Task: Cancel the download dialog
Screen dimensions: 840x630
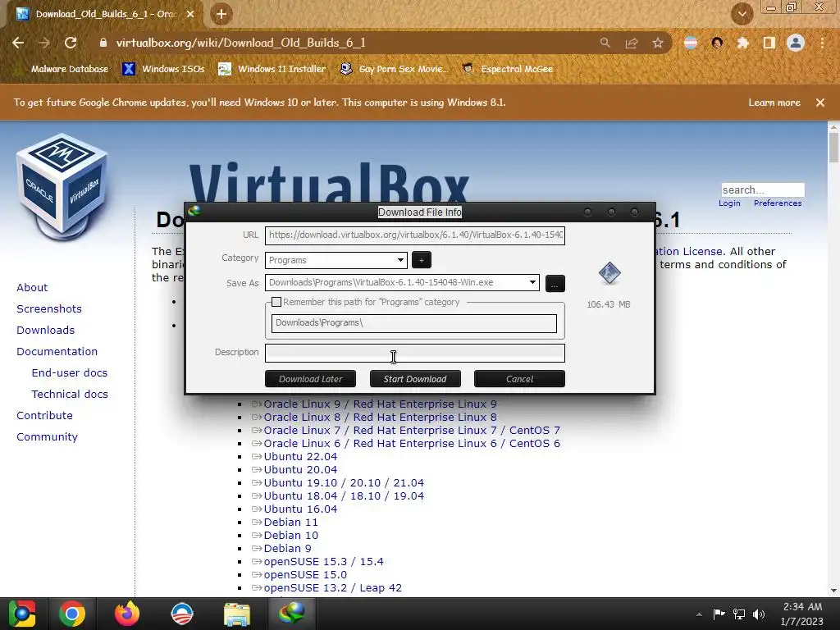Action: (519, 379)
